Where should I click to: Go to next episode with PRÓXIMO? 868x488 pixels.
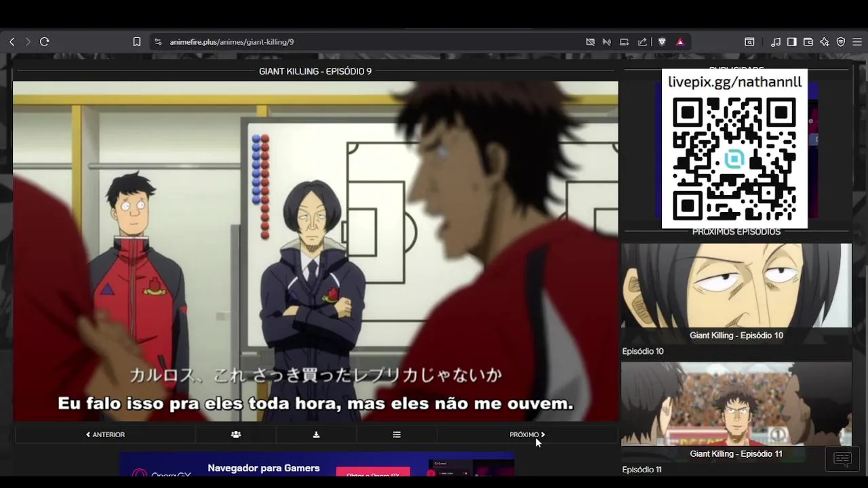click(527, 434)
